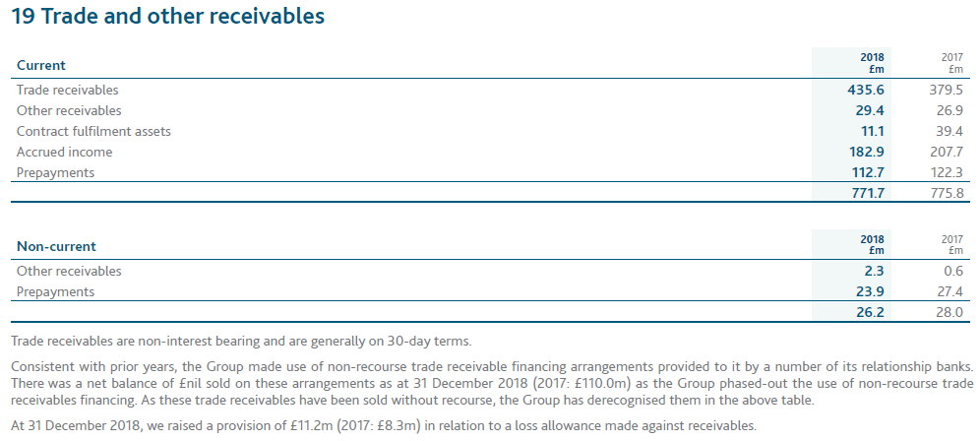Image resolution: width=980 pixels, height=441 pixels.
Task: Click the 26.2 non-current total for 2018
Action: pos(871,313)
